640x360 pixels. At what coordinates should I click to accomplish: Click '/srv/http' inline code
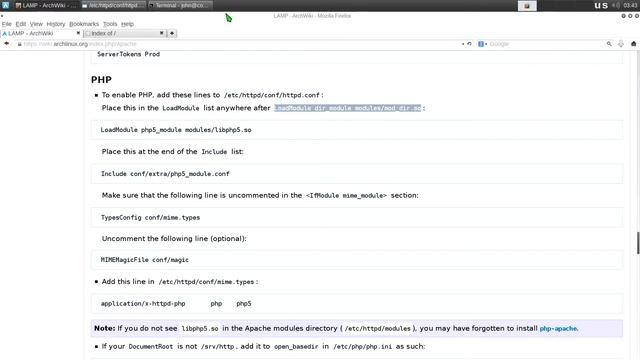(x=217, y=347)
